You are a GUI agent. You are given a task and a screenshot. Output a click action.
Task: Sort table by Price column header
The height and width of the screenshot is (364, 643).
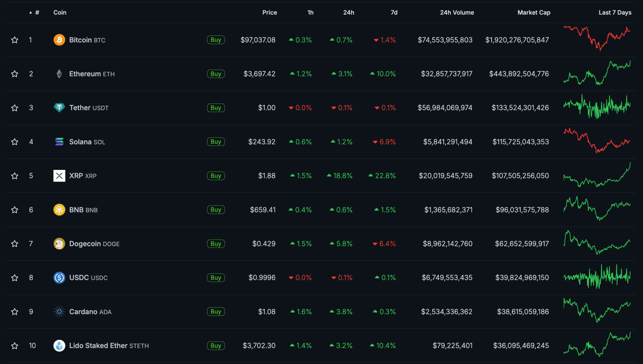tap(270, 12)
